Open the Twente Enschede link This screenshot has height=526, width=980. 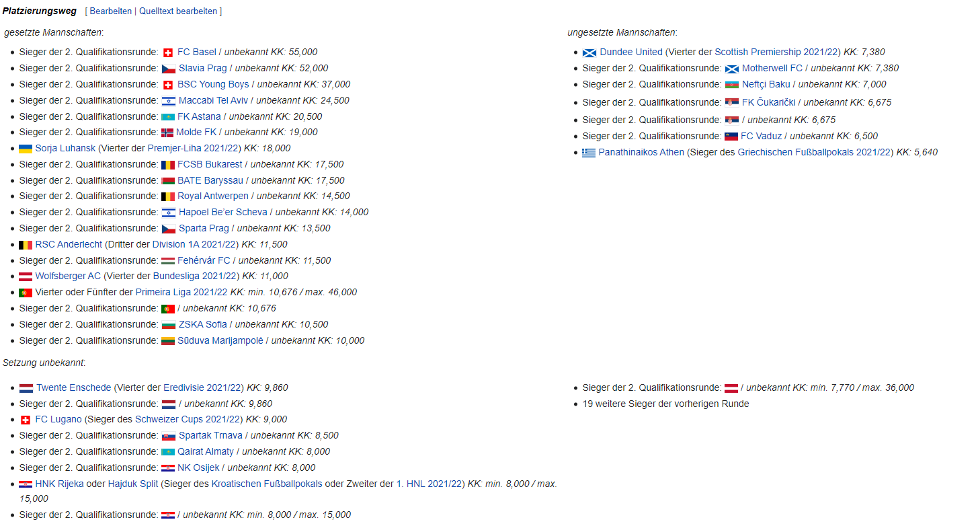(74, 388)
